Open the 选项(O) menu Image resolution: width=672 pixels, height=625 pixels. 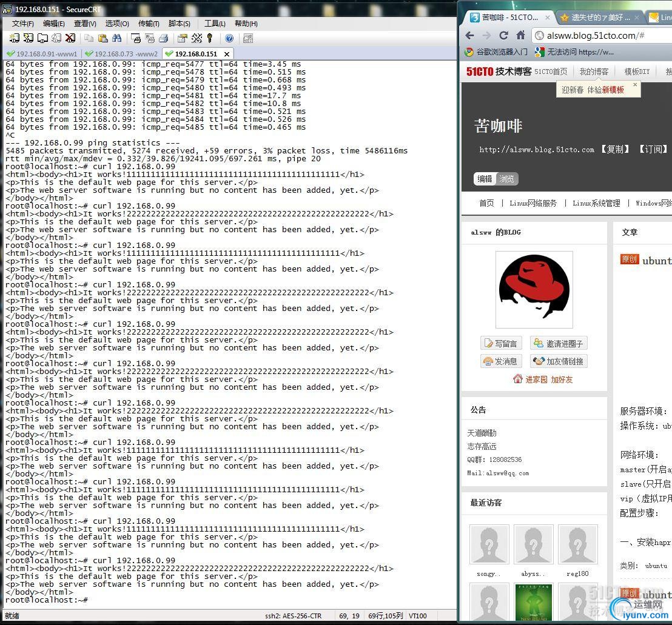(117, 24)
